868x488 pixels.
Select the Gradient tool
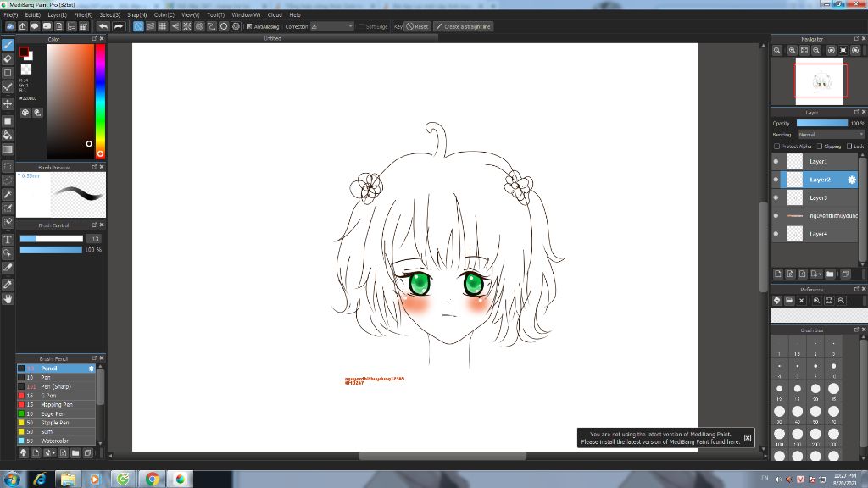click(x=8, y=149)
